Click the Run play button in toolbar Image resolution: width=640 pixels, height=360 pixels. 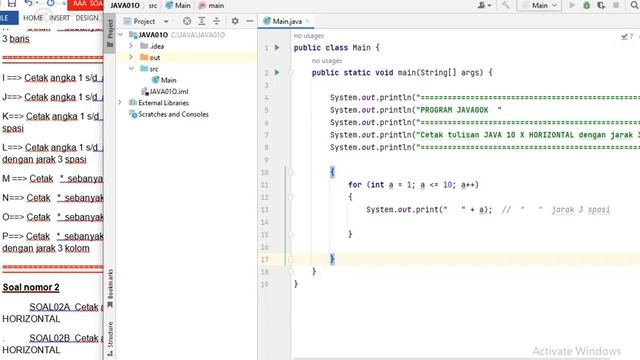(572, 5)
